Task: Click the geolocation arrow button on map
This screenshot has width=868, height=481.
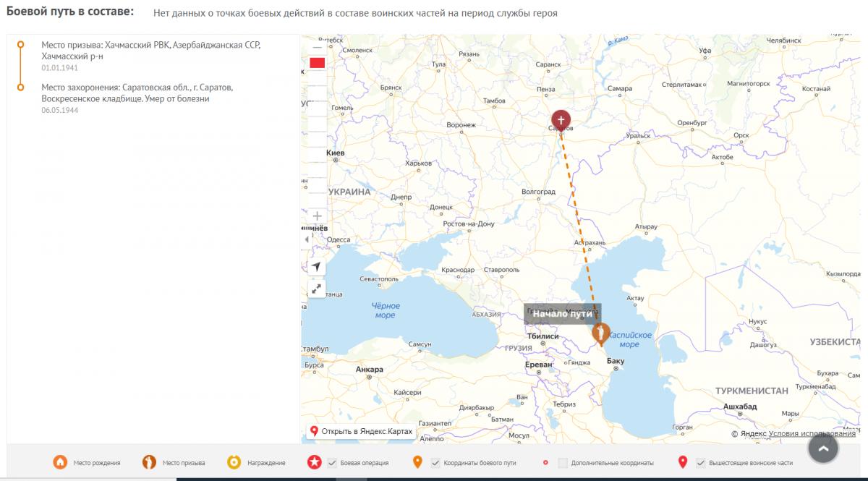Action: (x=317, y=266)
